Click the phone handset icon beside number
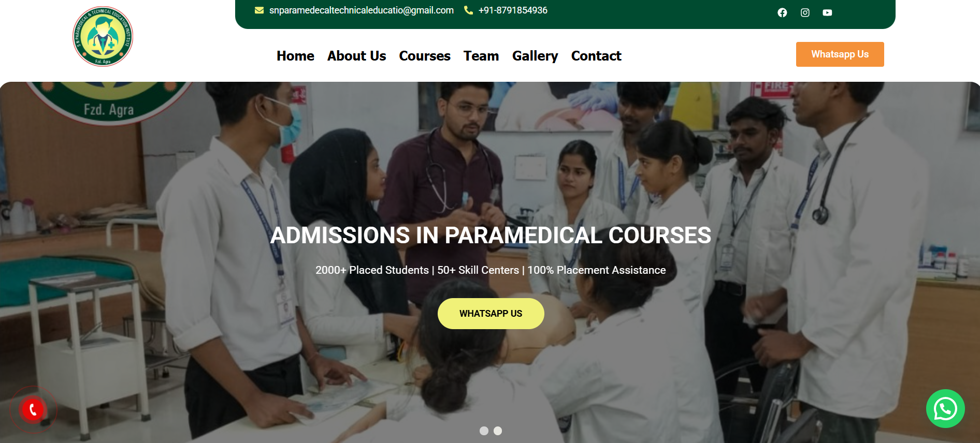Viewport: 980px width, 443px height. (469, 10)
